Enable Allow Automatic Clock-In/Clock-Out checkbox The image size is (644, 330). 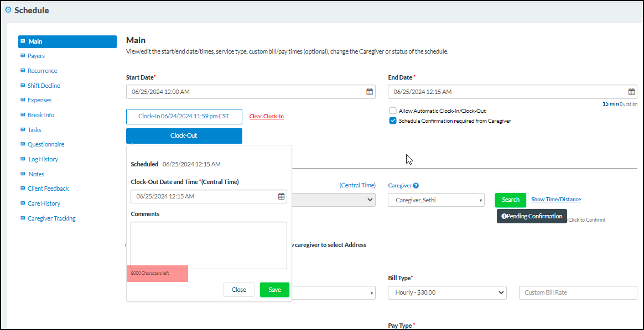point(393,111)
